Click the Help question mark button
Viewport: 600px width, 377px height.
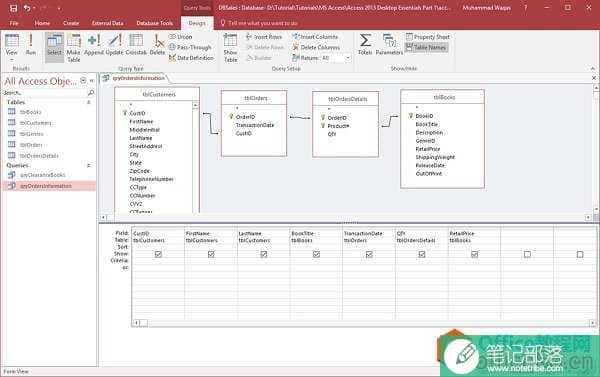click(x=525, y=8)
